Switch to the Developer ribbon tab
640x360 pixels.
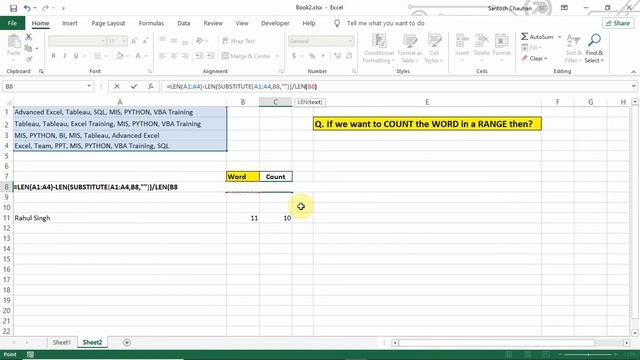[275, 23]
